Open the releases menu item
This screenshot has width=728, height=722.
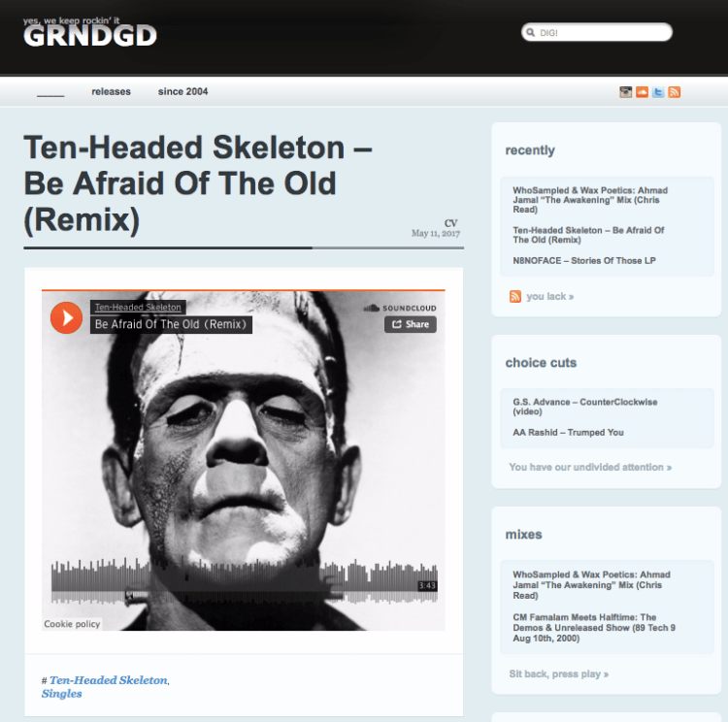(x=111, y=91)
